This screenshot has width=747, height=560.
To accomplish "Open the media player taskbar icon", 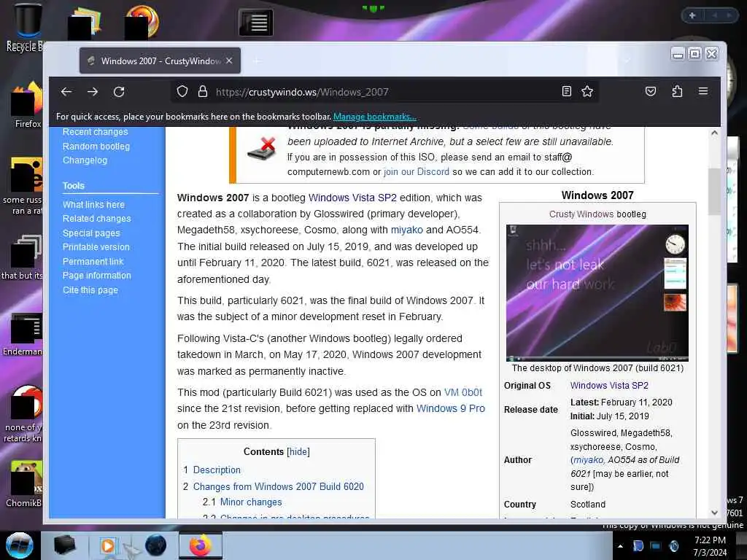I will point(108,545).
